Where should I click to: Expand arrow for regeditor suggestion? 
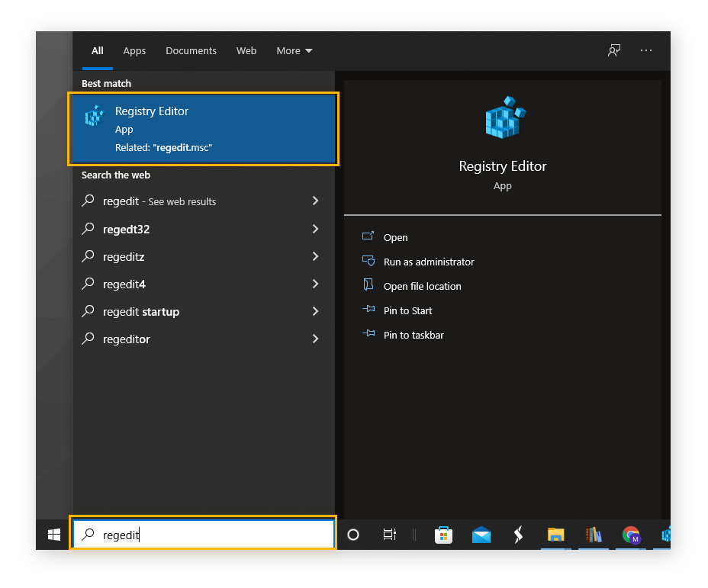(x=315, y=339)
